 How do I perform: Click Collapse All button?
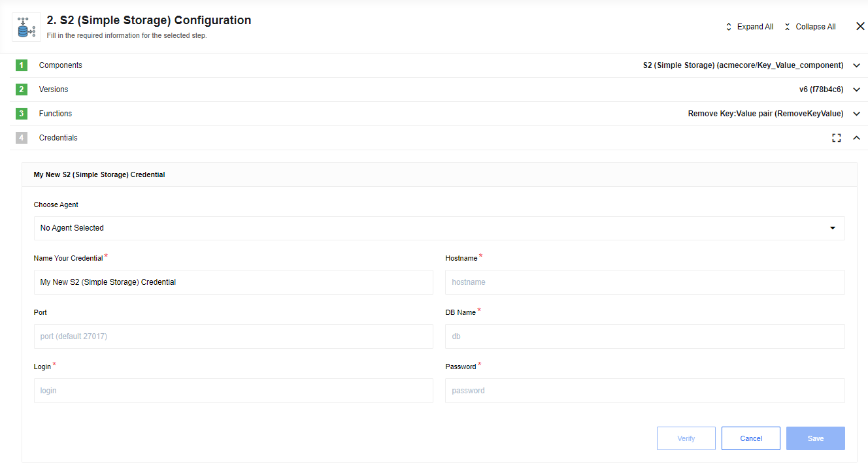click(x=809, y=27)
